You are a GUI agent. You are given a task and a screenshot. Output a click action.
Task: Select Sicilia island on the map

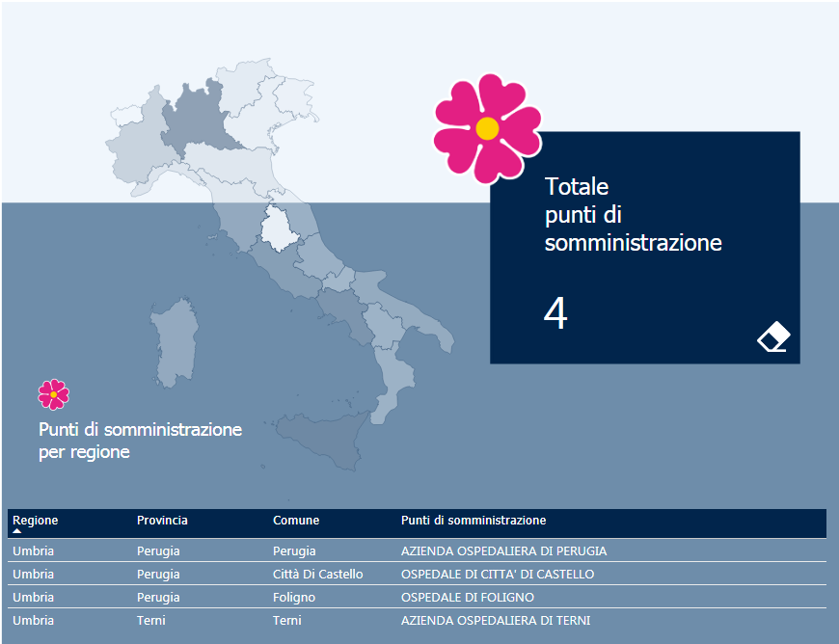point(323,439)
